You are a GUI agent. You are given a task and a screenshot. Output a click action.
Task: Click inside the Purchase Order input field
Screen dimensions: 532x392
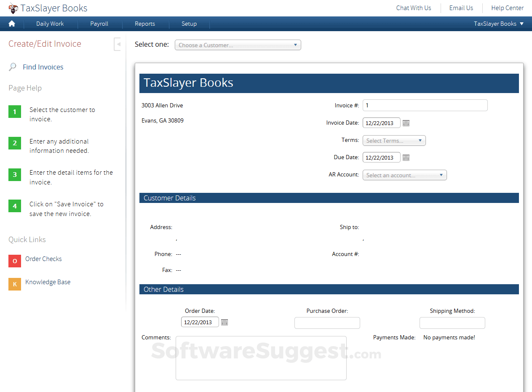click(x=327, y=323)
